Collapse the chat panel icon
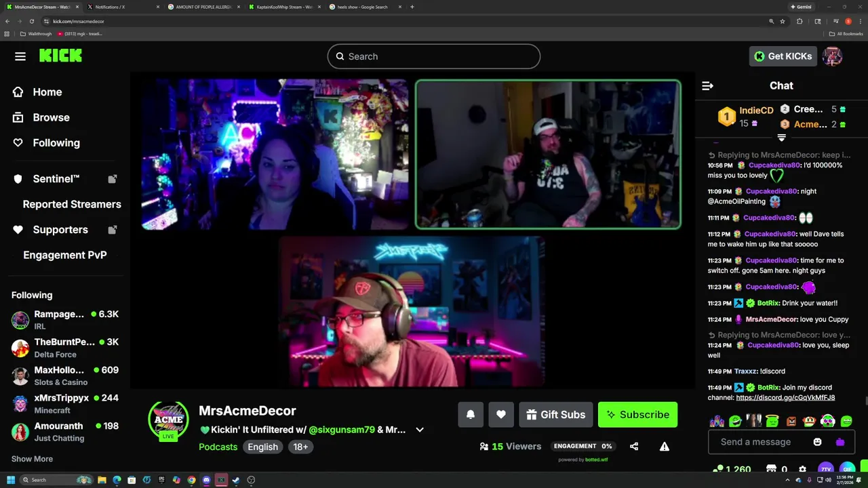This screenshot has width=868, height=488. (x=707, y=85)
